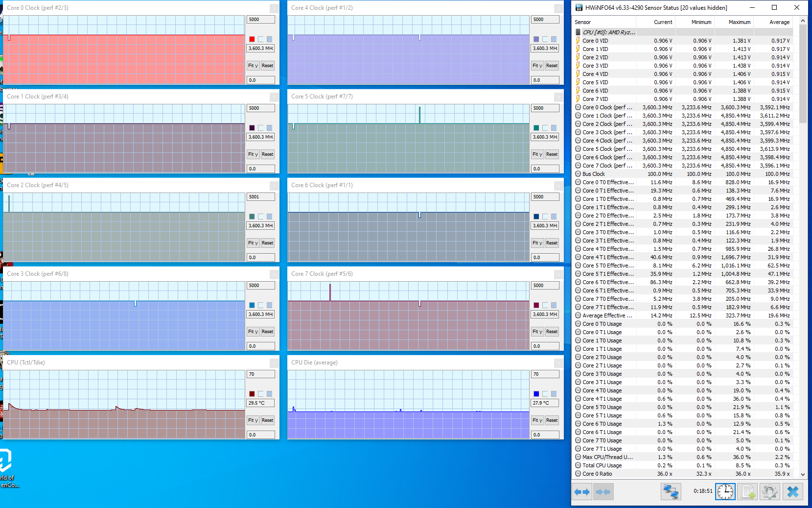The image size is (812, 508).
Task: Open sensor settings gear icon
Action: click(x=769, y=492)
